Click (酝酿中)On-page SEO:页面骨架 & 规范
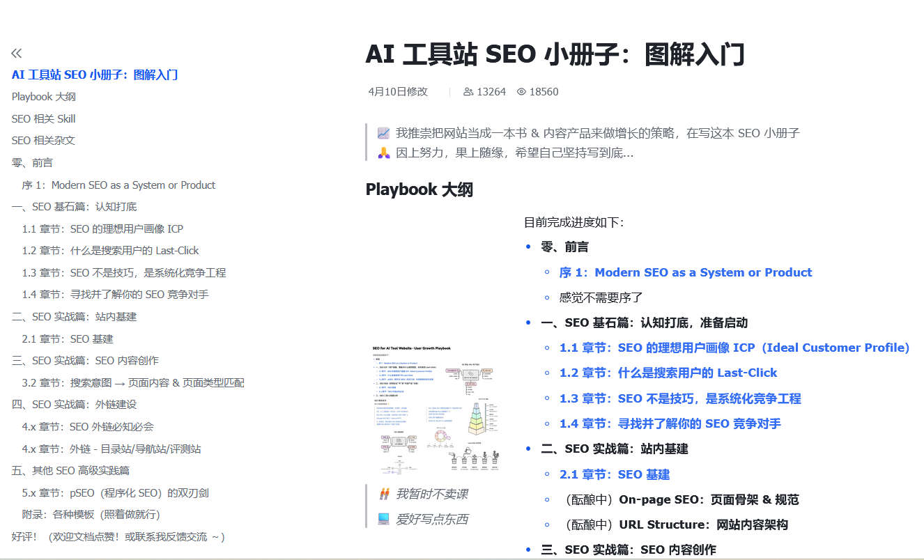Screen dimensions: 924x560 [679, 499]
